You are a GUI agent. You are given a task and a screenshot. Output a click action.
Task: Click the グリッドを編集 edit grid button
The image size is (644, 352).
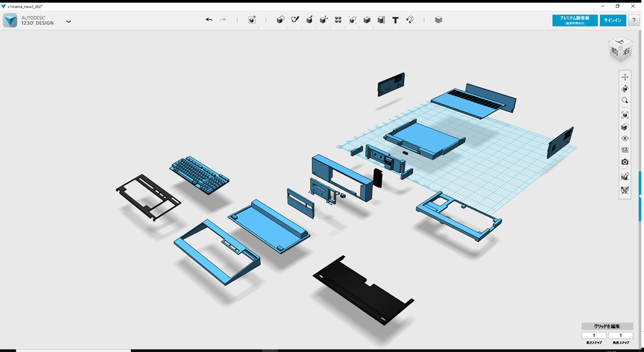(607, 326)
